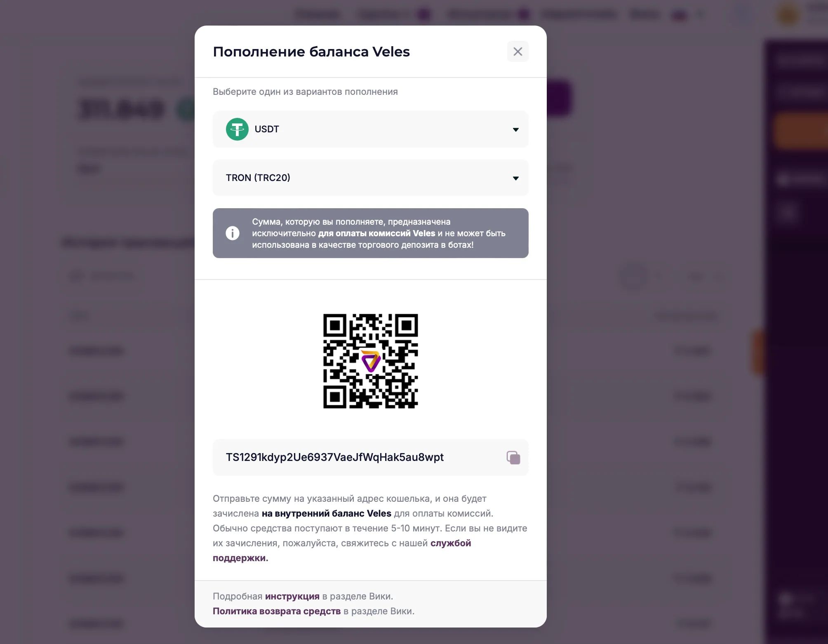Close the Пополнение баланса Veles dialog
The image size is (828, 644).
click(518, 51)
